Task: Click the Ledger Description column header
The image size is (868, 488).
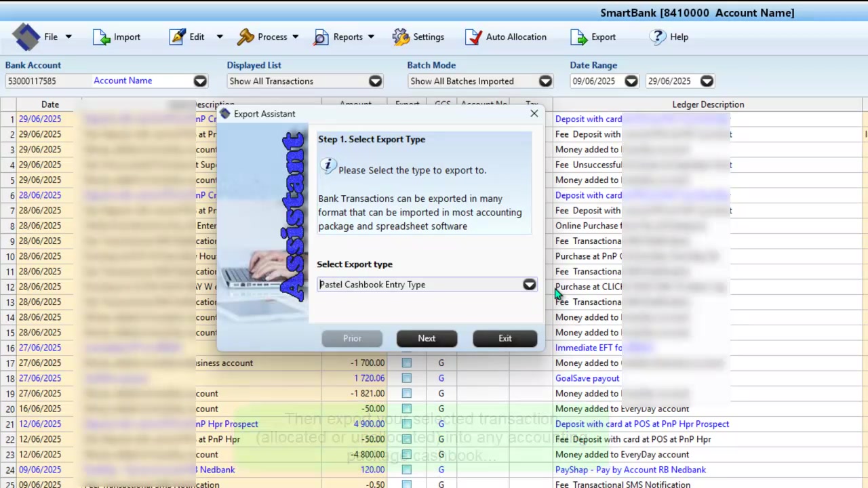Action: (708, 104)
